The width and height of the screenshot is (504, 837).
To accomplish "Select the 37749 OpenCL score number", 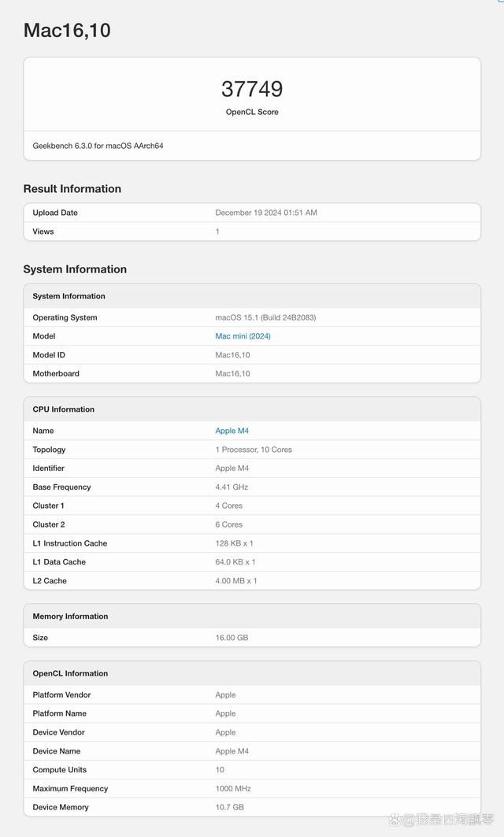I will pyautogui.click(x=252, y=89).
